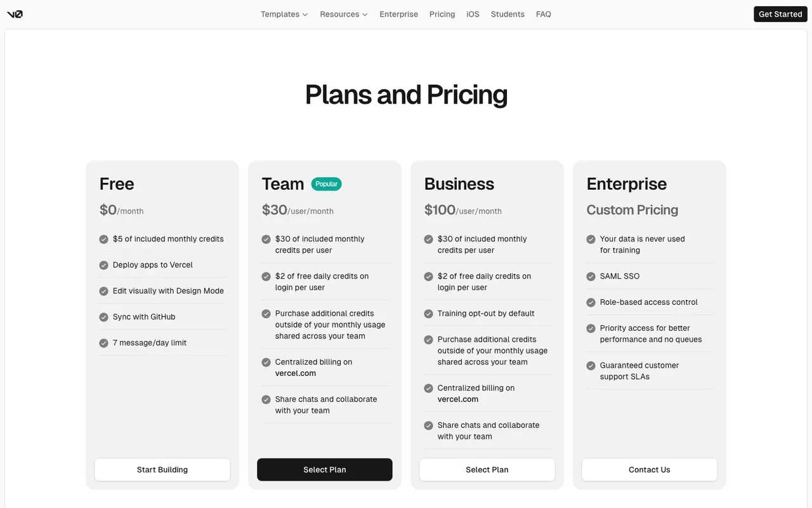Expand the Templates dropdown menu
The width and height of the screenshot is (812, 508).
click(x=284, y=14)
